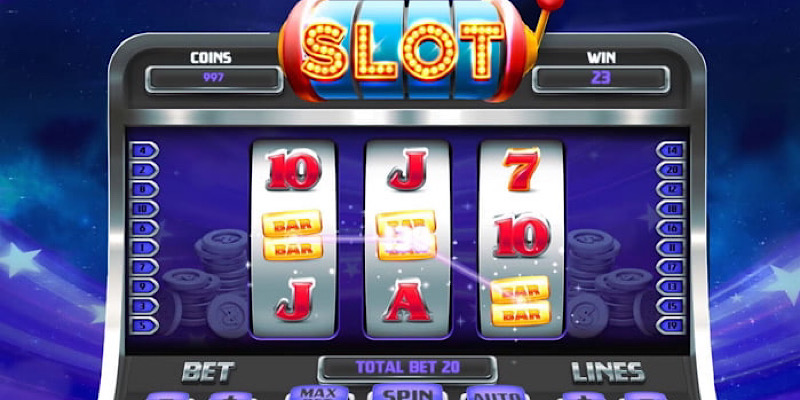Click double BAR symbol on first reel
The image size is (800, 400).
[292, 235]
